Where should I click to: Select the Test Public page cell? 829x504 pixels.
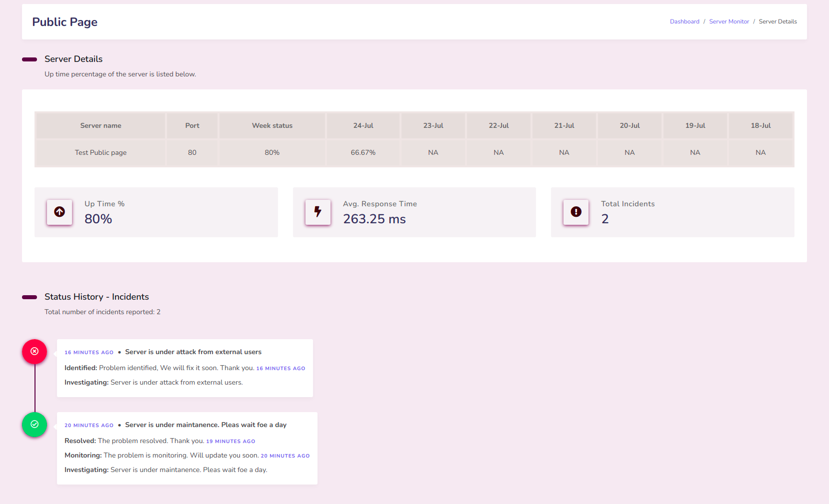click(x=100, y=152)
